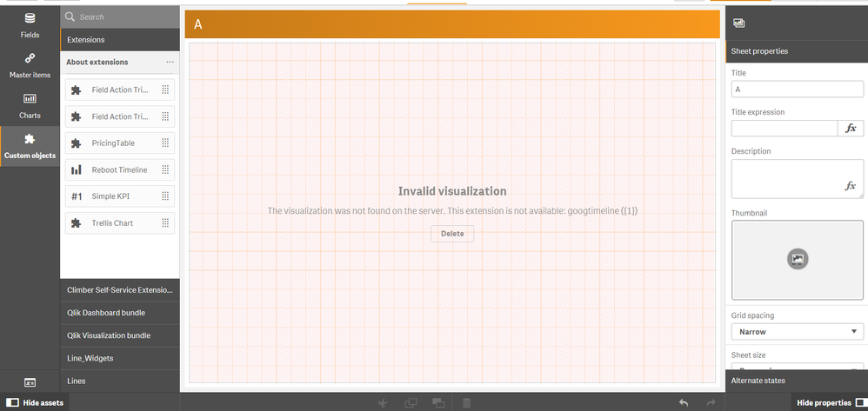The width and height of the screenshot is (868, 411).
Task: Open the Master items tab
Action: [x=30, y=66]
